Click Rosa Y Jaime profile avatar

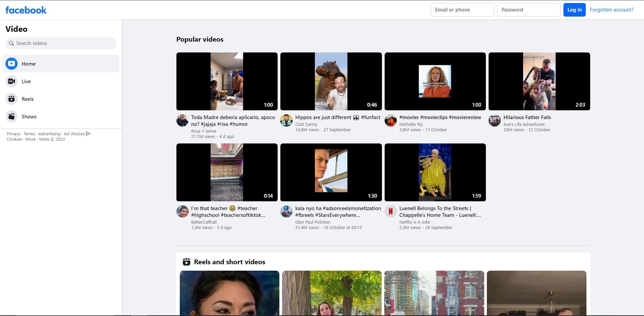click(x=182, y=120)
